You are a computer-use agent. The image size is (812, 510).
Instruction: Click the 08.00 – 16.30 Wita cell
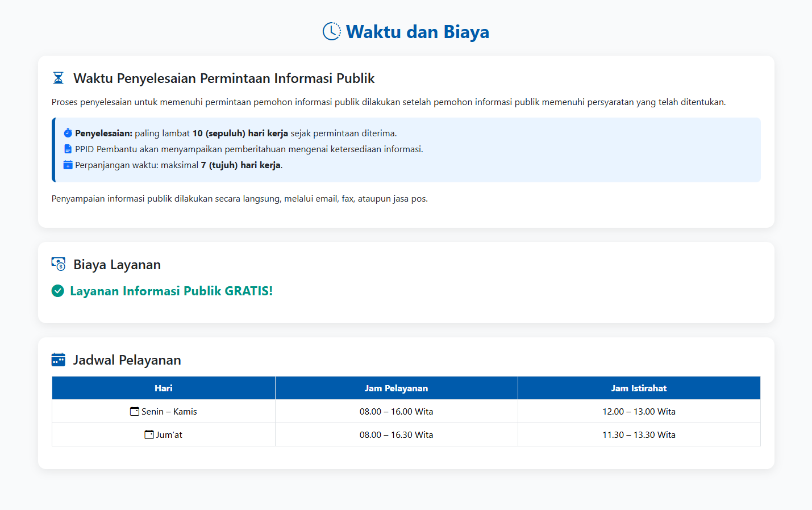pos(396,434)
